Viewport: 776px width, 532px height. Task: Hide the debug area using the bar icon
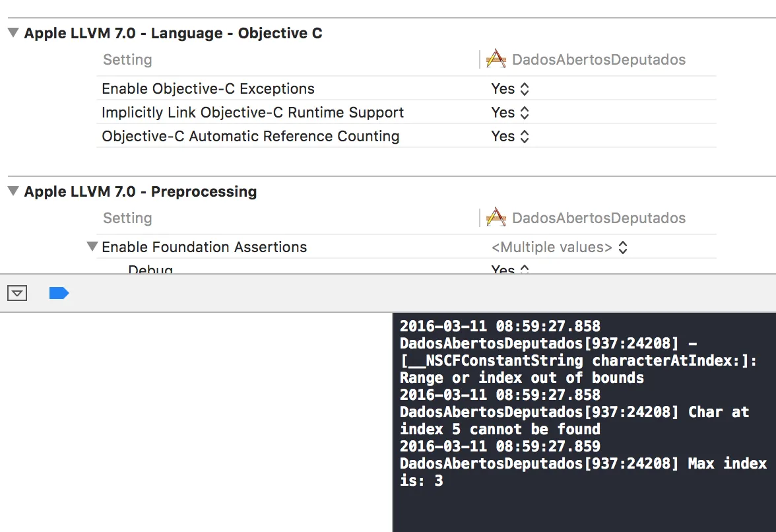[17, 293]
